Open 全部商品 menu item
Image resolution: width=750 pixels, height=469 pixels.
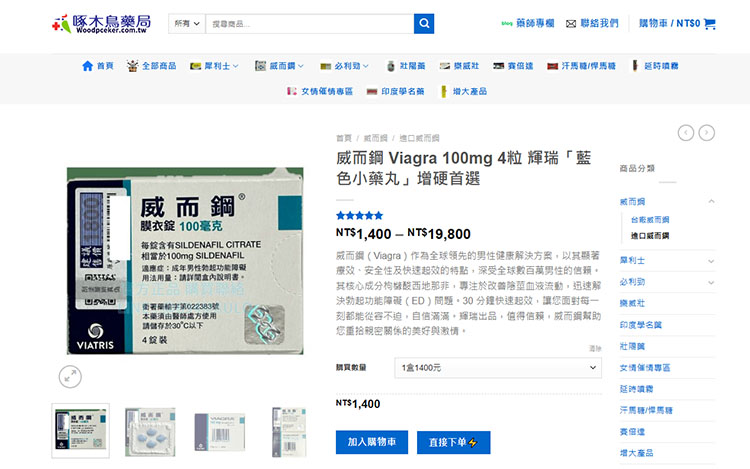(159, 66)
